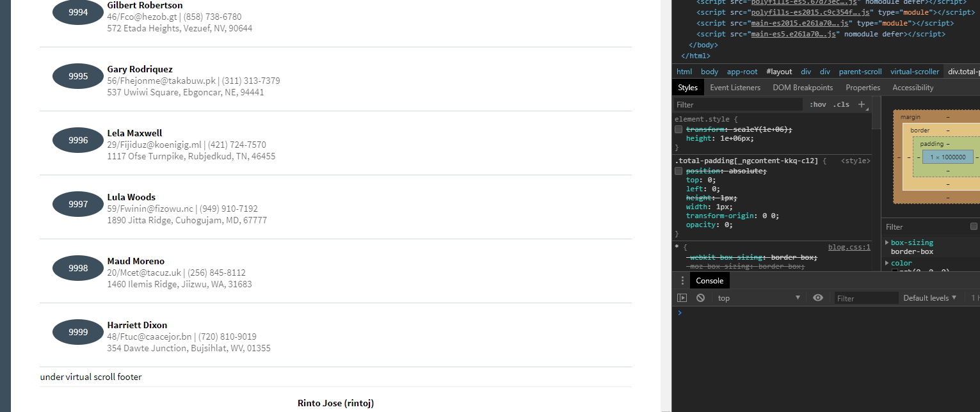Click the console prompt input line

tap(826, 313)
